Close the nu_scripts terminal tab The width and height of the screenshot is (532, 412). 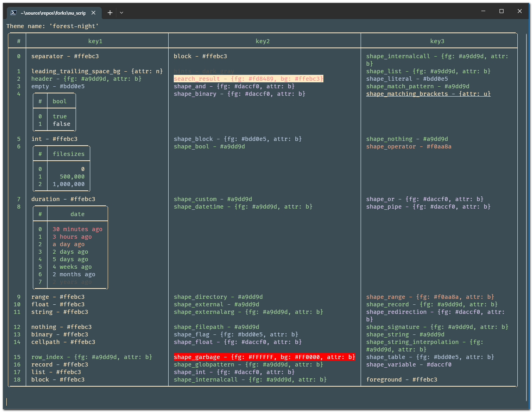point(93,13)
